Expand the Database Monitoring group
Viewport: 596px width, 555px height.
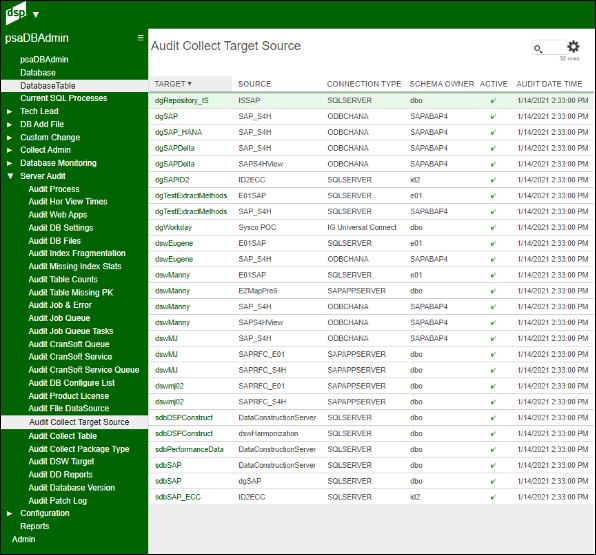coord(10,163)
